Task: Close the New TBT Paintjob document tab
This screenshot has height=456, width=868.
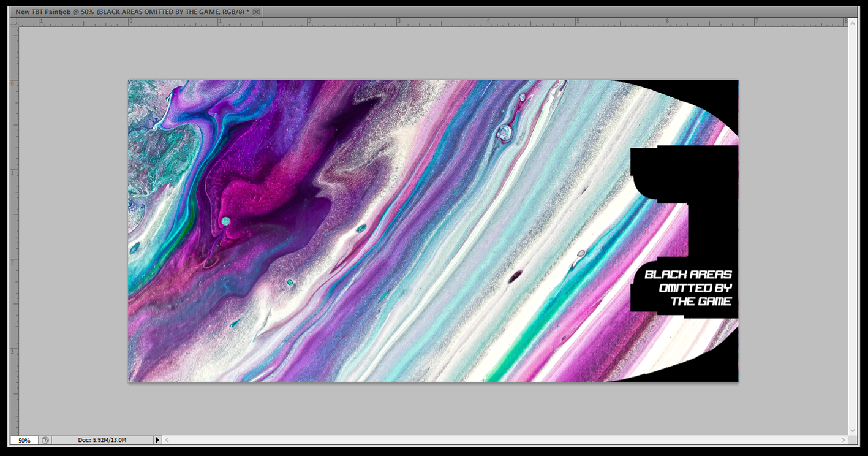Action: 256,12
